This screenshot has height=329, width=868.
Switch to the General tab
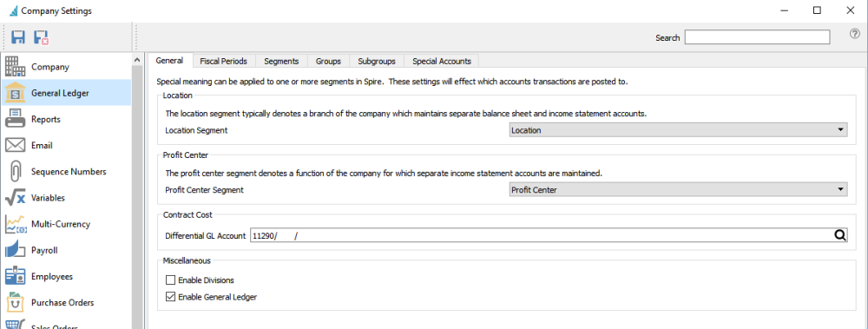[170, 61]
